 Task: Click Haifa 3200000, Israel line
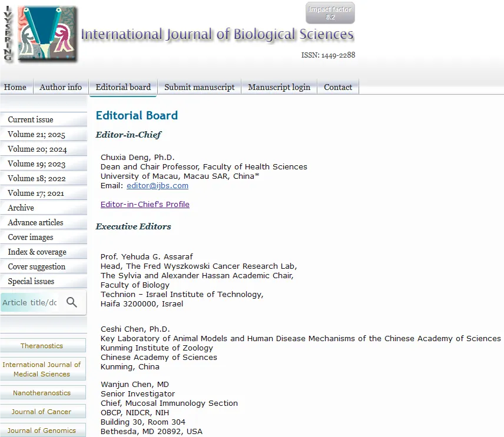tap(142, 303)
